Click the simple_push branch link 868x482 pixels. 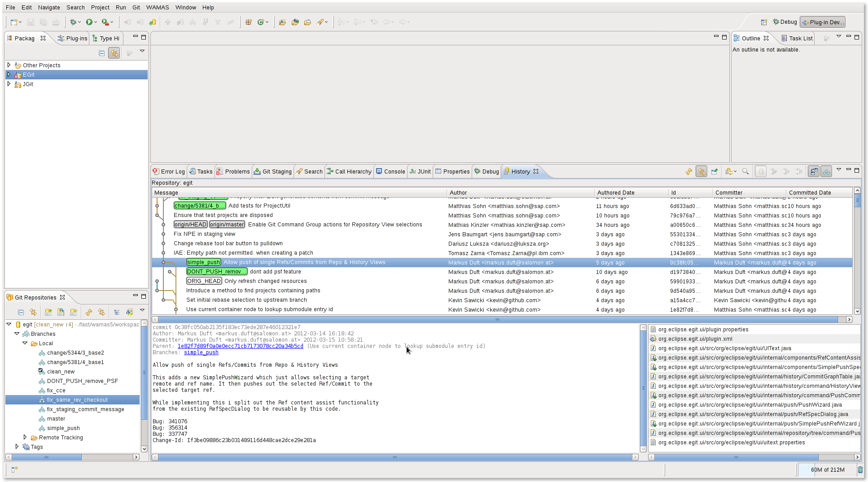pos(201,352)
